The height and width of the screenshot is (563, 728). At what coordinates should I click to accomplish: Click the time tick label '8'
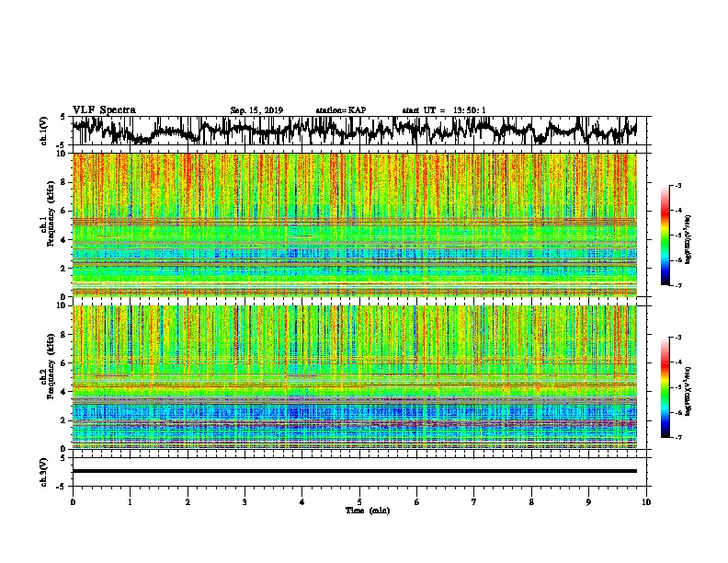point(531,502)
